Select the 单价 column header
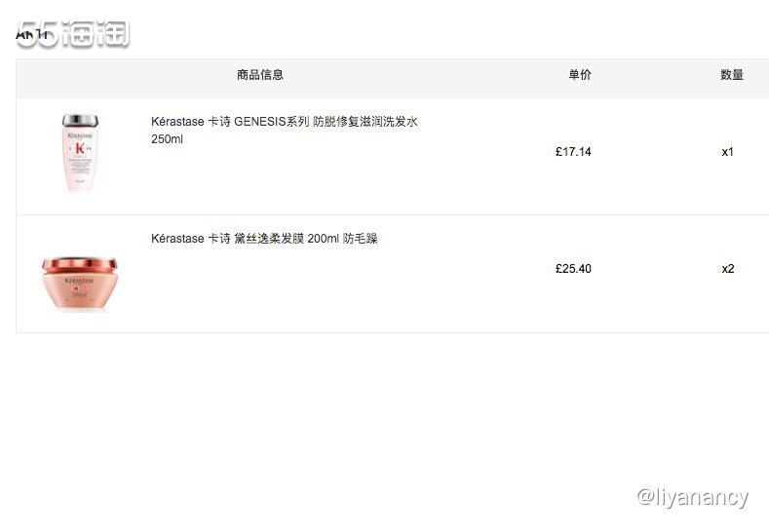Screen dimensions: 769x532 tap(580, 75)
